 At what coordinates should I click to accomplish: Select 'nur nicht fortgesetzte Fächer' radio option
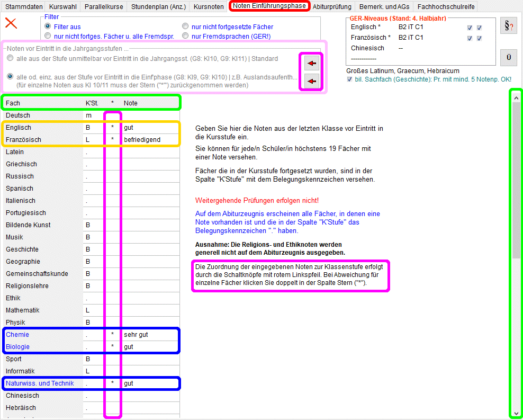tap(185, 26)
